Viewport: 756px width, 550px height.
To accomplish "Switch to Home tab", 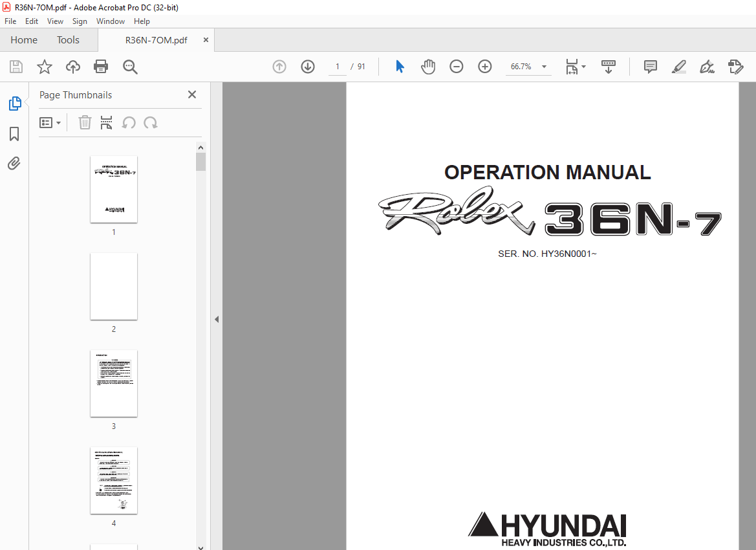I will pyautogui.click(x=24, y=40).
